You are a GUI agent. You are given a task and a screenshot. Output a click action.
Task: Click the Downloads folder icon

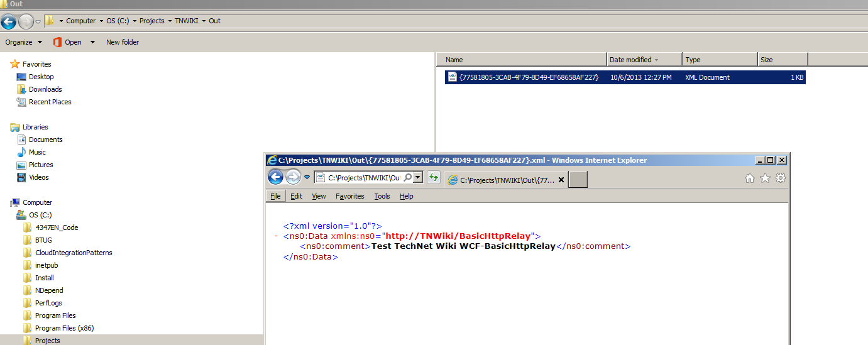pyautogui.click(x=21, y=89)
